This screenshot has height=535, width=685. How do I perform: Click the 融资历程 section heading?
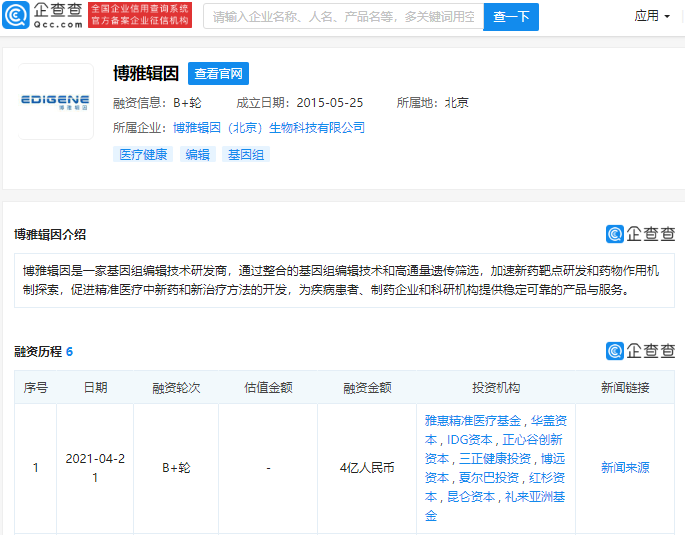[x=38, y=352]
